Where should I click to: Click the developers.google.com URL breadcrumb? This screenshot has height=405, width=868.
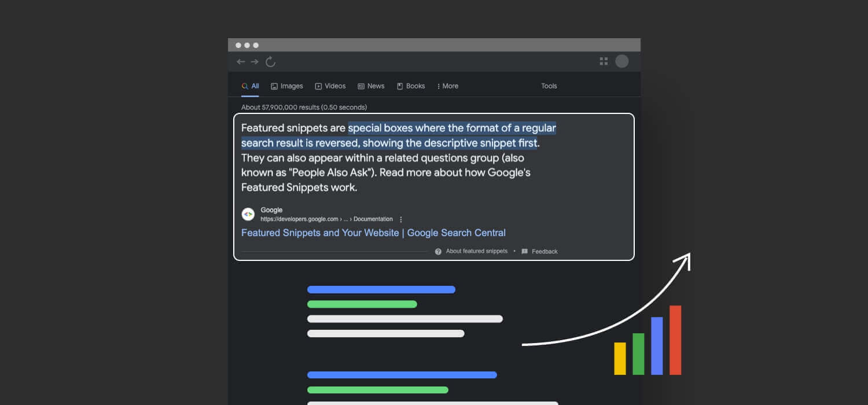pos(326,219)
